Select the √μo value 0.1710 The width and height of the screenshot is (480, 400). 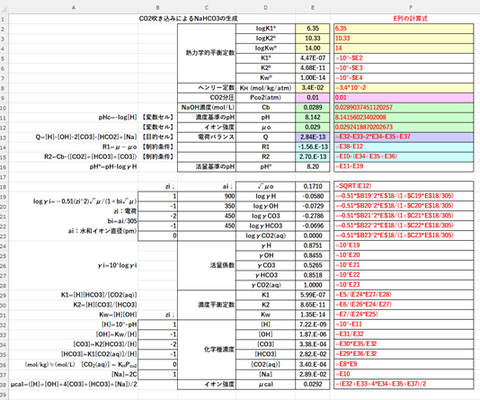[x=312, y=186]
